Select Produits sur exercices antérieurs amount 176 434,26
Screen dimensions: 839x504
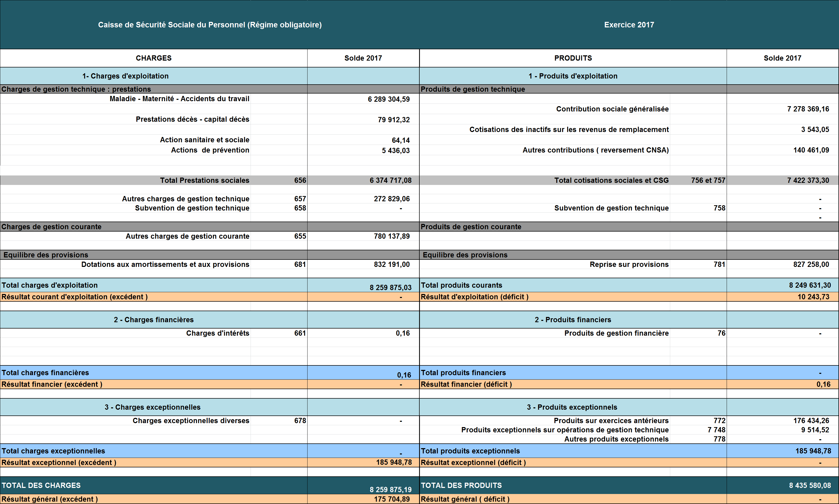coord(811,420)
